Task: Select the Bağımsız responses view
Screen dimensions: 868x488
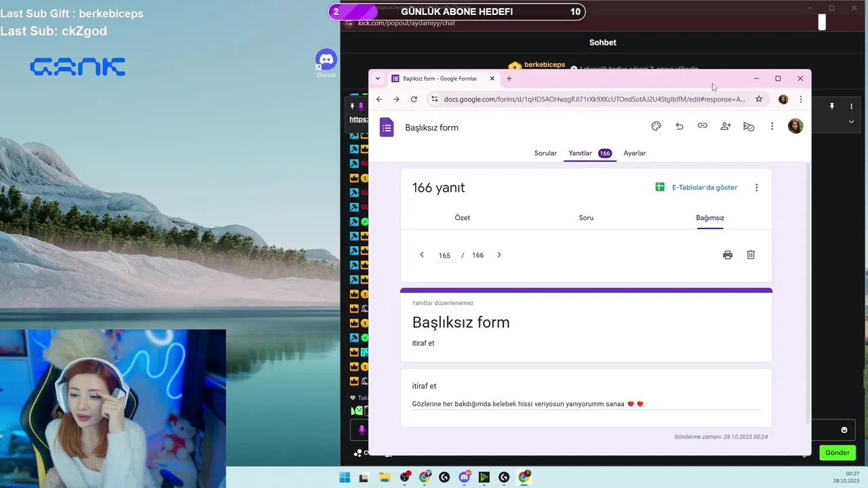Action: click(710, 218)
